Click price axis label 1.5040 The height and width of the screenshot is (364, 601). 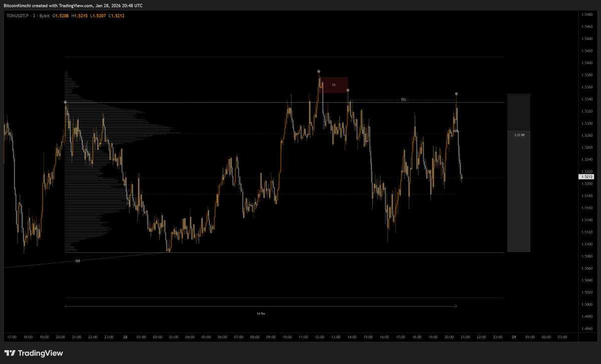point(587,280)
